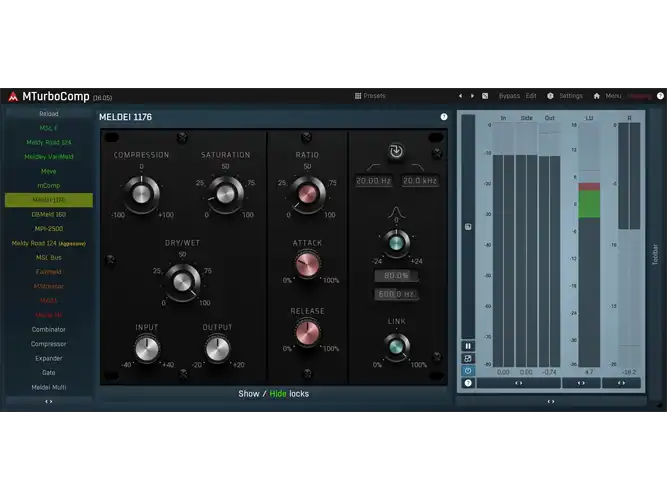Viewport: 667px width, 500px height.
Task: Click the pink RATIO knob
Action: pos(307,194)
